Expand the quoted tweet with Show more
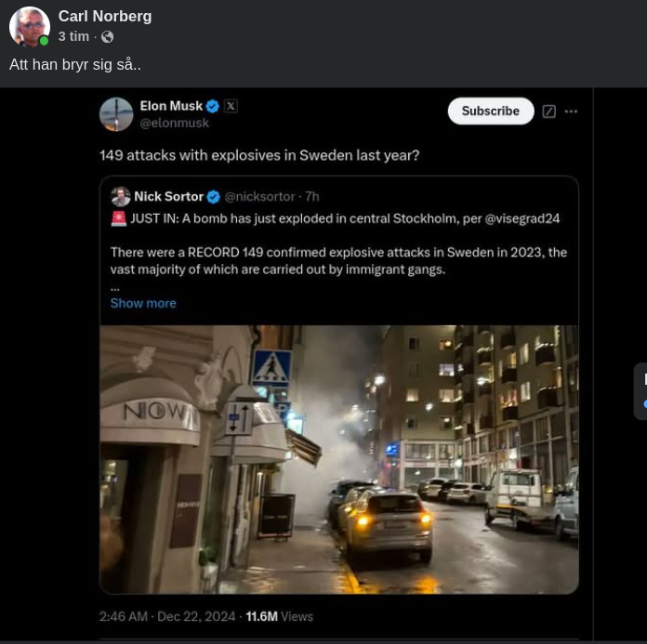 point(143,303)
